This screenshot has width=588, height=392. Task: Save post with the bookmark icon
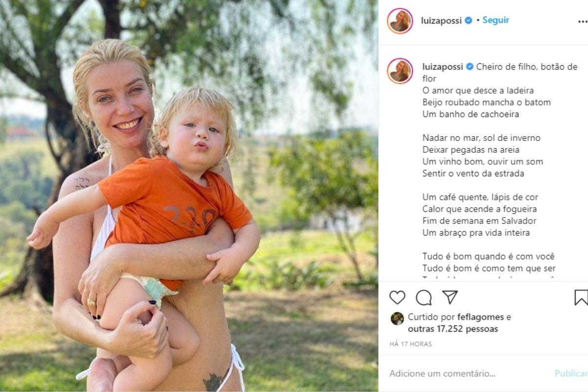click(581, 297)
